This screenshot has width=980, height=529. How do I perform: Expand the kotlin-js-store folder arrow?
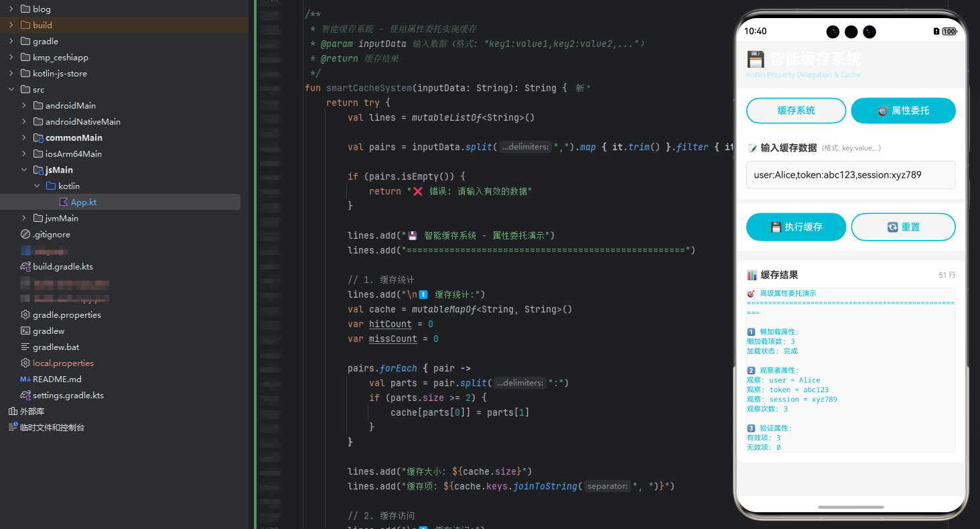point(11,74)
